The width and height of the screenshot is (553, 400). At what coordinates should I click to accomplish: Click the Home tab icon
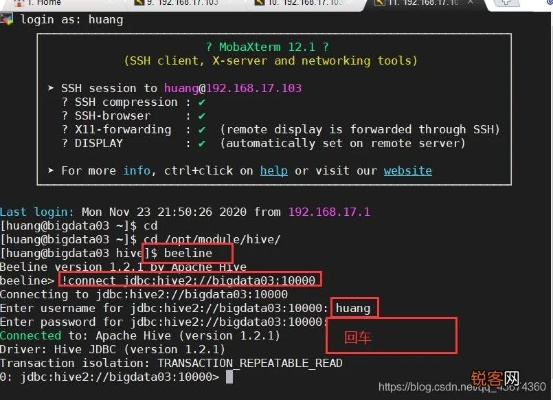click(x=19, y=3)
